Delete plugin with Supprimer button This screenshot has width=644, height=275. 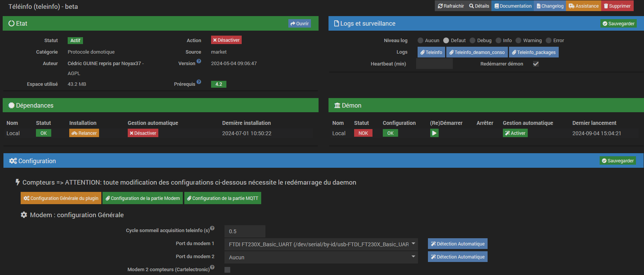tap(617, 6)
